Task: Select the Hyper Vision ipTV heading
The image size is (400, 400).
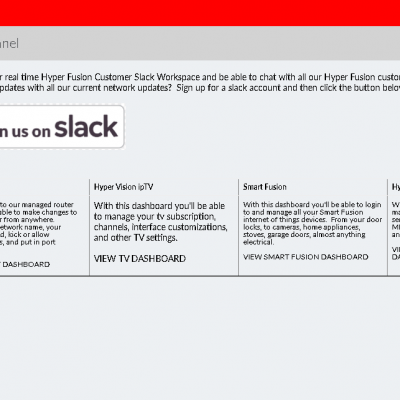Action: (123, 187)
